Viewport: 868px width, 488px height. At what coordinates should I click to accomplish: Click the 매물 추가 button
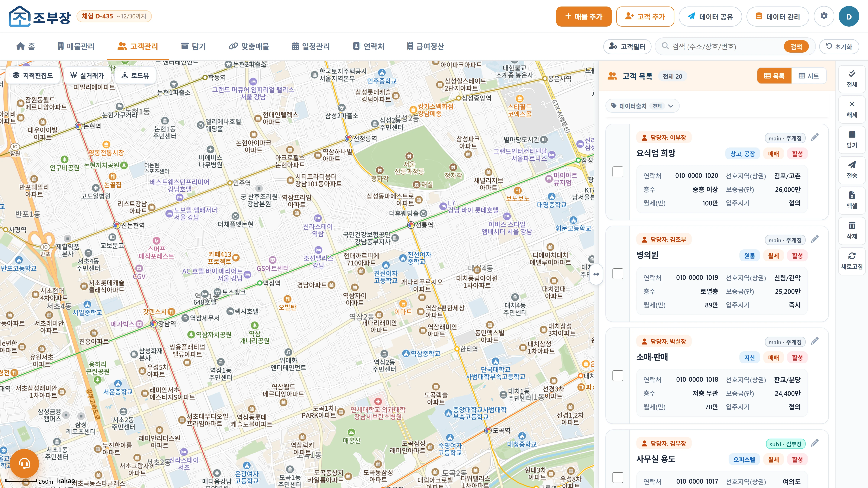click(584, 16)
